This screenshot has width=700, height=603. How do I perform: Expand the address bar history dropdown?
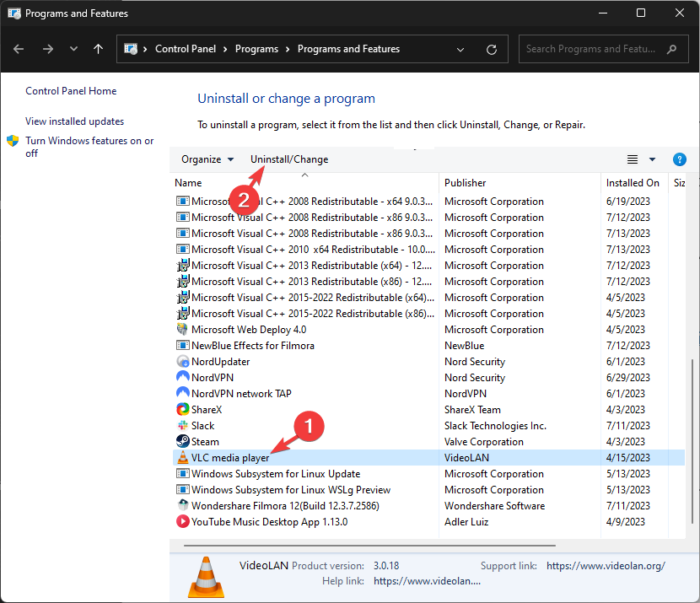click(x=460, y=50)
